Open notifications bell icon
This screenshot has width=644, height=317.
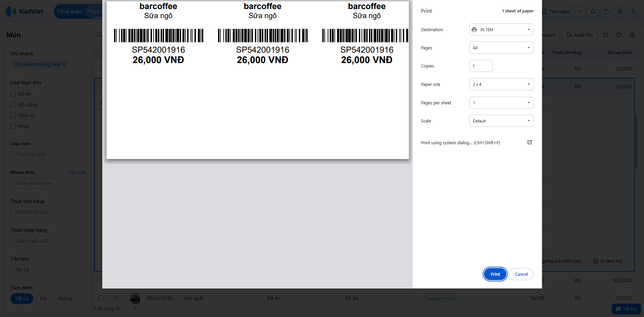pos(593,11)
